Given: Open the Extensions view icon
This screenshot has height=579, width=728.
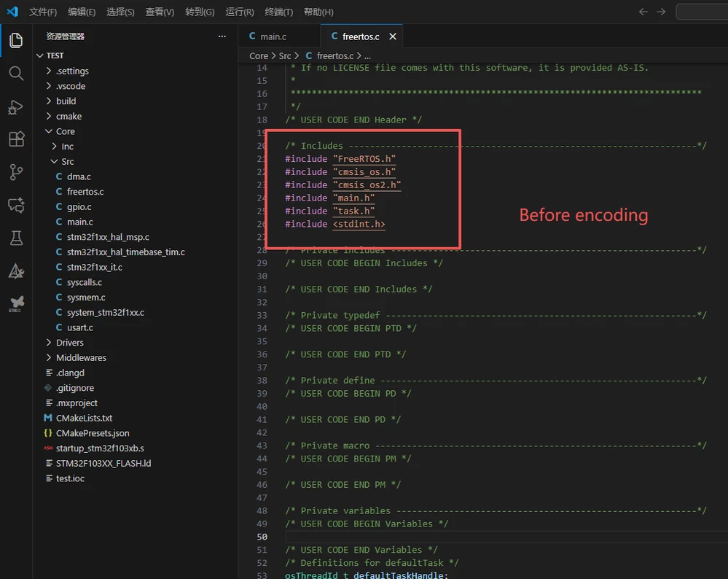Looking at the screenshot, I should pyautogui.click(x=15, y=139).
